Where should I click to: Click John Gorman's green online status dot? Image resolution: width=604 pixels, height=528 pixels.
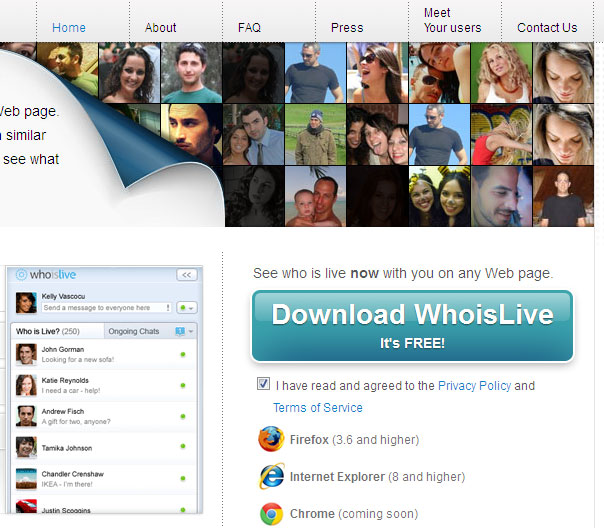pos(183,354)
